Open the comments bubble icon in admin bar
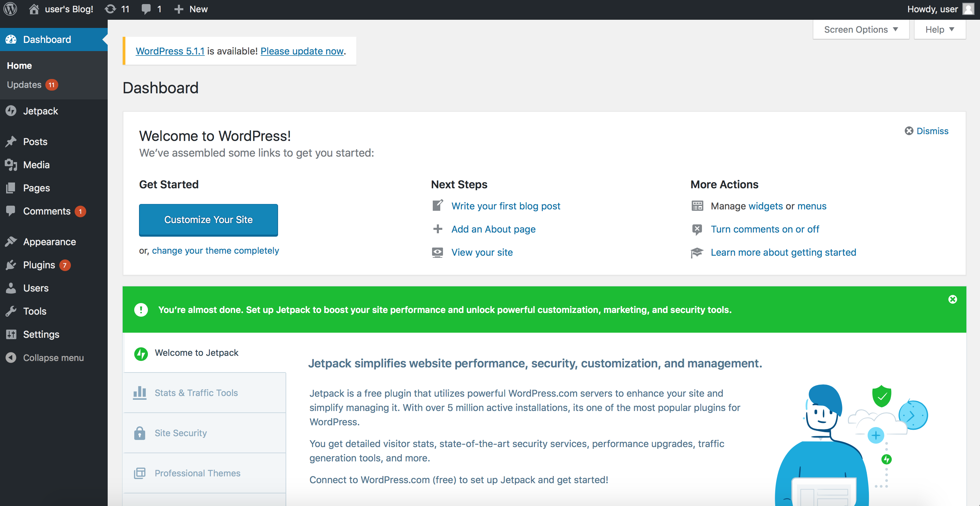The height and width of the screenshot is (506, 980). [146, 9]
